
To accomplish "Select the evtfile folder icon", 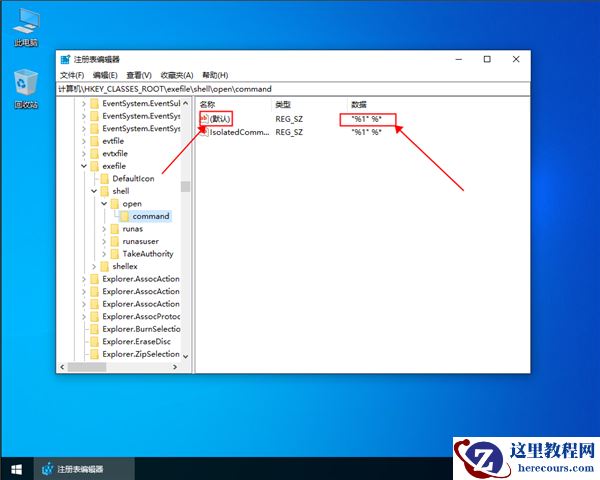I will tap(94, 141).
